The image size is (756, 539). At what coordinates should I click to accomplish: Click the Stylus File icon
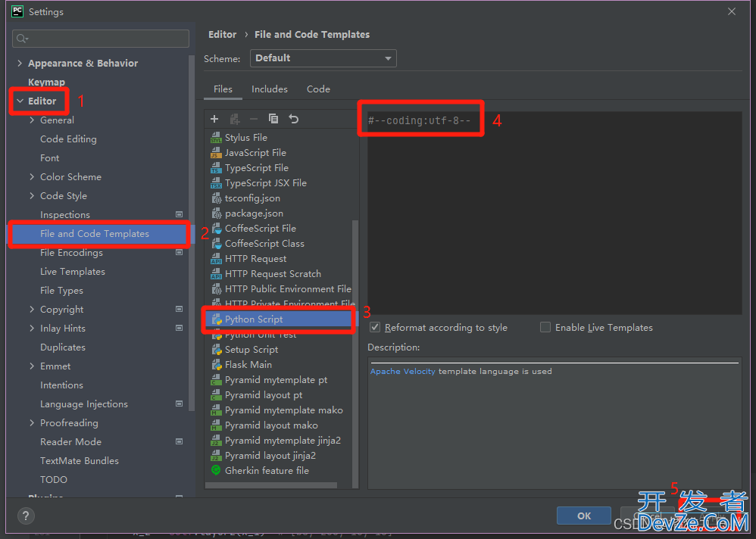click(216, 138)
